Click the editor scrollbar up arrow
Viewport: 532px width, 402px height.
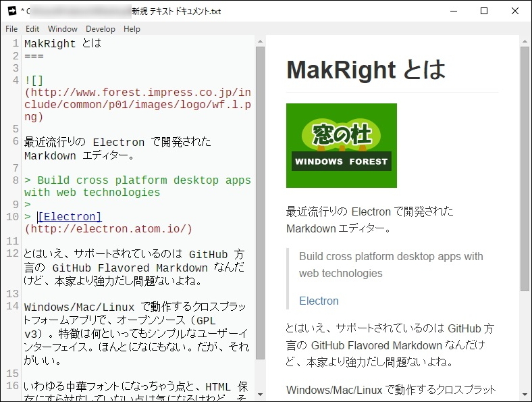tap(260, 41)
